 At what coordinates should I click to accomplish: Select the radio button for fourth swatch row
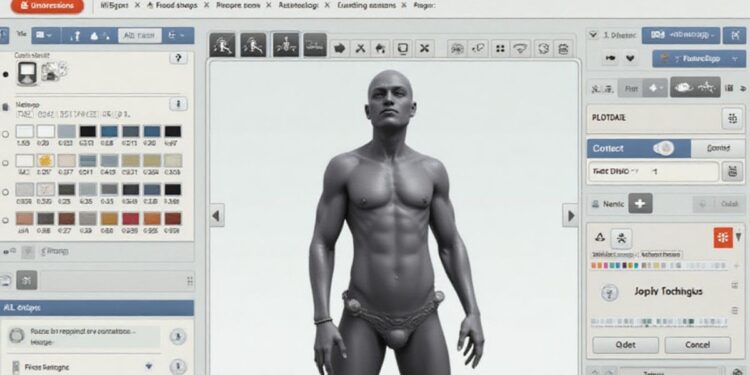coord(6,221)
